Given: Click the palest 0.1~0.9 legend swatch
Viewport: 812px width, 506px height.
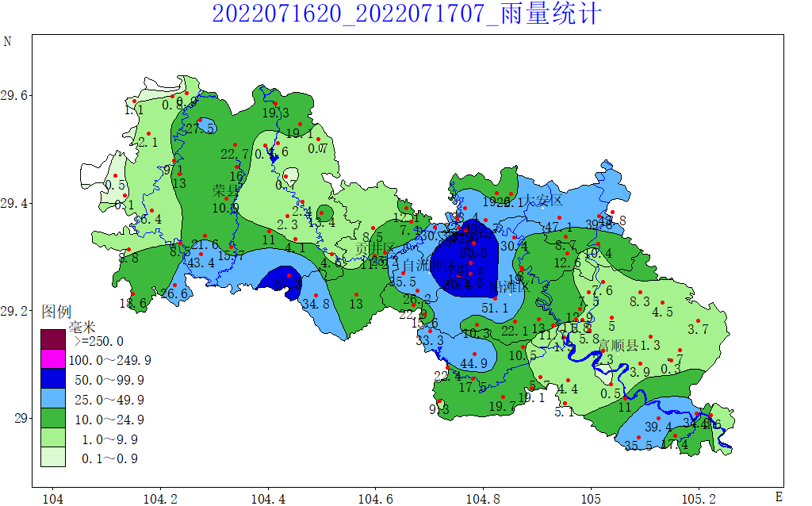Looking at the screenshot, I should click(54, 458).
